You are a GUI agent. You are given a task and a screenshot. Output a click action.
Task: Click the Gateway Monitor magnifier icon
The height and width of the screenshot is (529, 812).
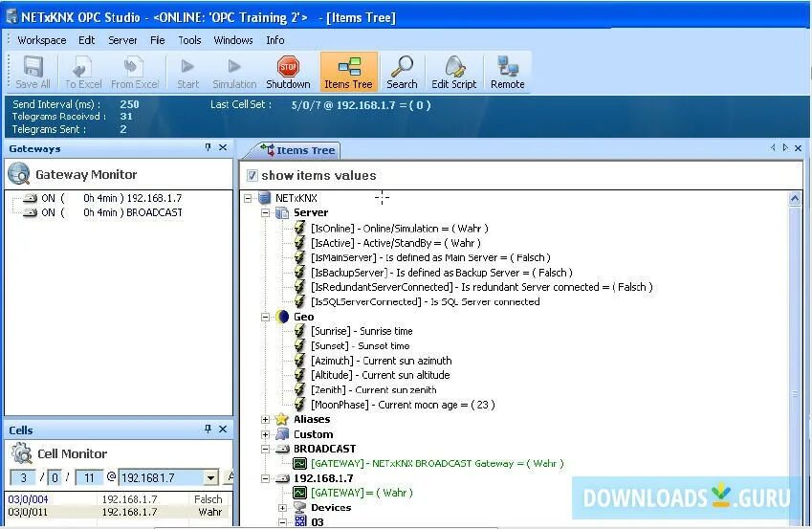pyautogui.click(x=18, y=174)
